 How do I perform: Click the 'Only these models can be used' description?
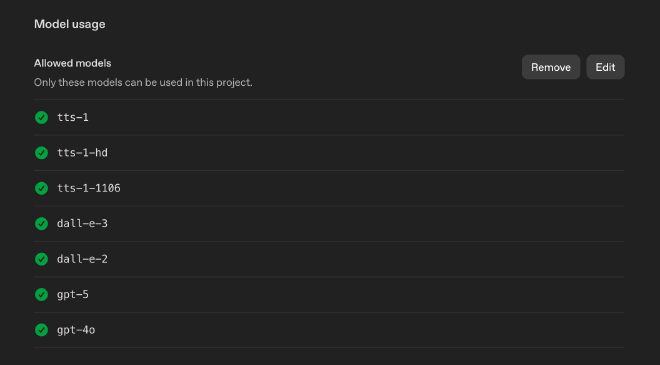click(x=143, y=83)
